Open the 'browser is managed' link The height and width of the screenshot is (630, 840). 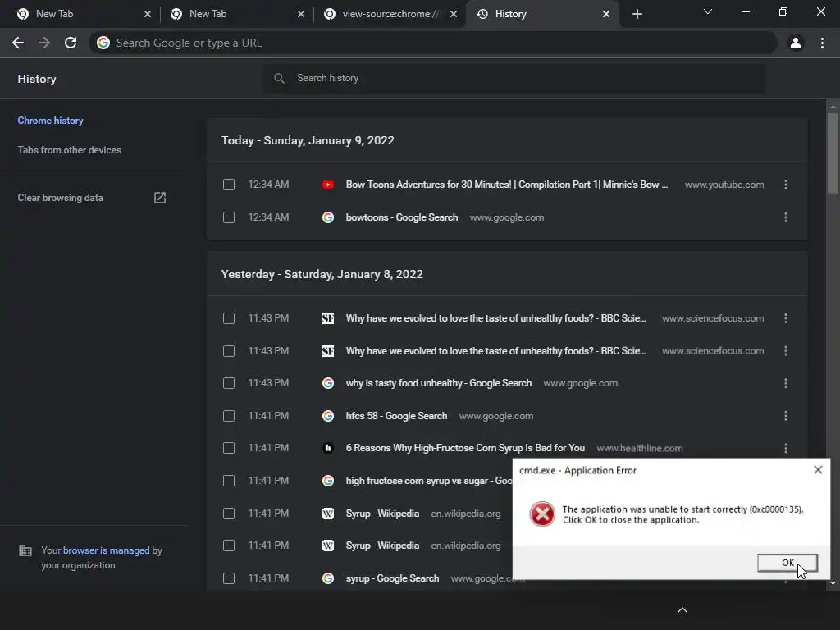[x=107, y=550]
